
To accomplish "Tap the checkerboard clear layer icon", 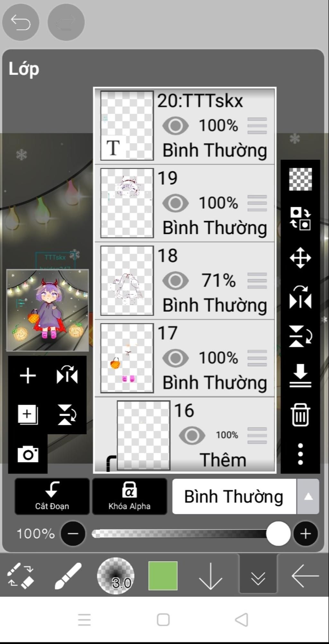I will pyautogui.click(x=300, y=179).
